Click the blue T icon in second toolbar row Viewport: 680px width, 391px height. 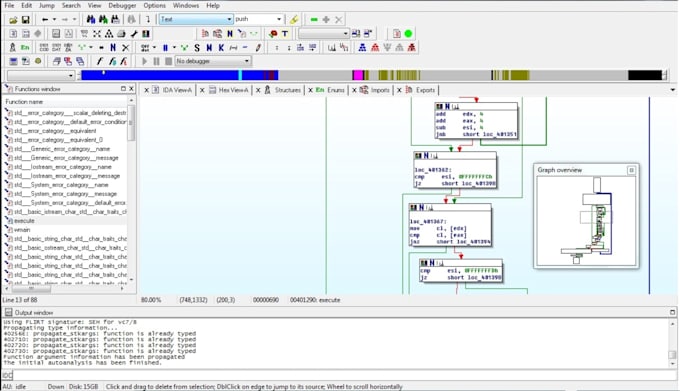pyautogui.click(x=285, y=33)
